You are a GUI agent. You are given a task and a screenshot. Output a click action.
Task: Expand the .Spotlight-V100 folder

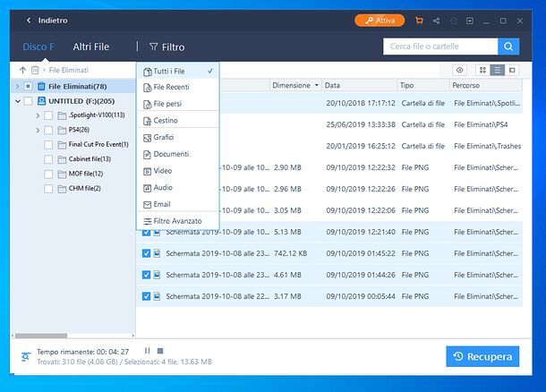[x=38, y=115]
